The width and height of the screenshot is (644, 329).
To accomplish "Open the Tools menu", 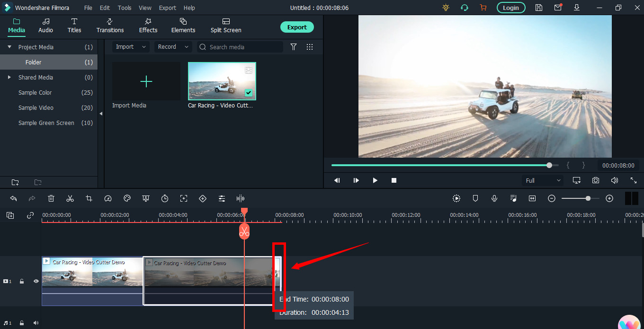I will (x=125, y=8).
